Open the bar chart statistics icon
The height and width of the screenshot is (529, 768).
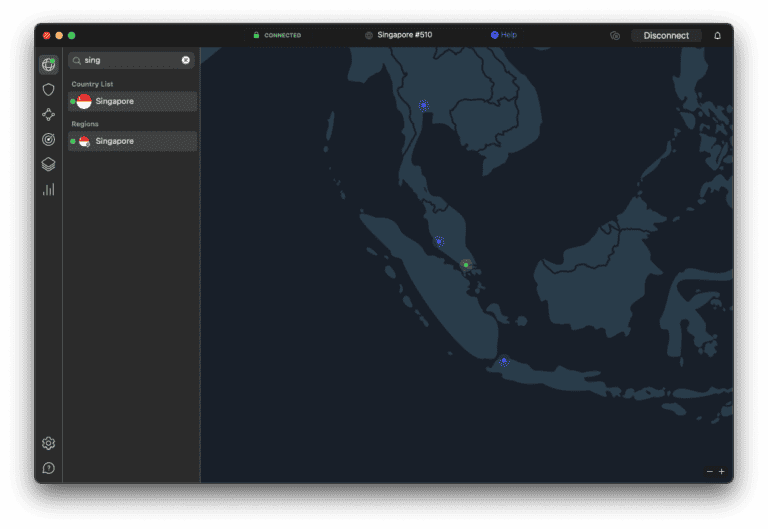[48, 189]
